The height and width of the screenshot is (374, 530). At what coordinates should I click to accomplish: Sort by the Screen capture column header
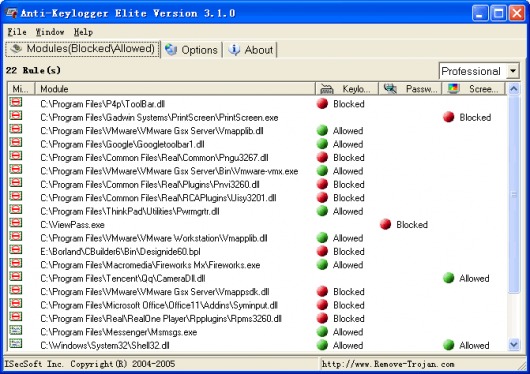tap(473, 89)
